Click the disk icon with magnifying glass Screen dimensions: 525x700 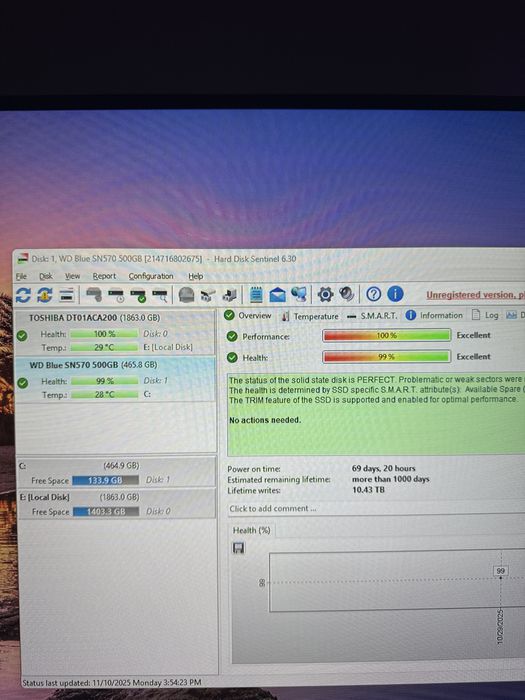(x=160, y=296)
